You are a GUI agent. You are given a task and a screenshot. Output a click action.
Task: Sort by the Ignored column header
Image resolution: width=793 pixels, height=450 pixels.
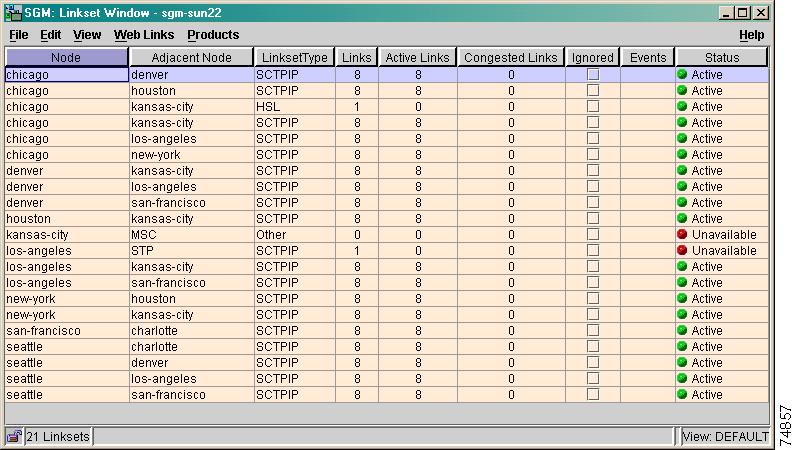click(x=593, y=57)
